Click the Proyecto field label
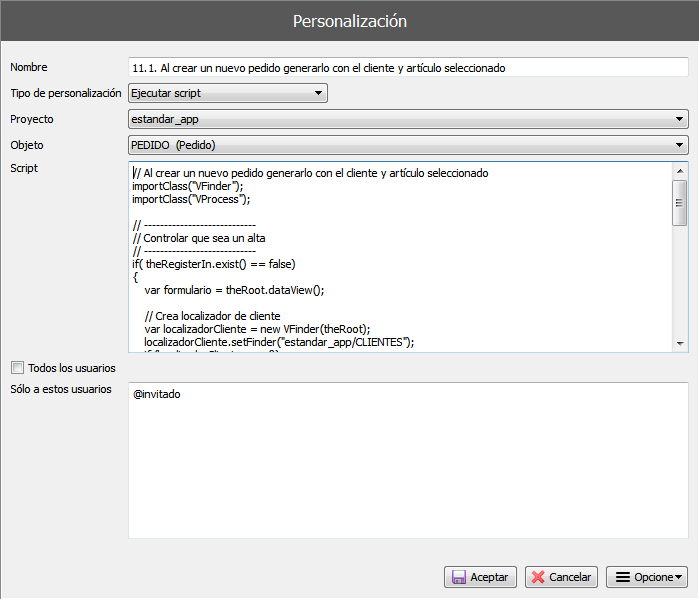699x599 pixels. click(x=32, y=119)
